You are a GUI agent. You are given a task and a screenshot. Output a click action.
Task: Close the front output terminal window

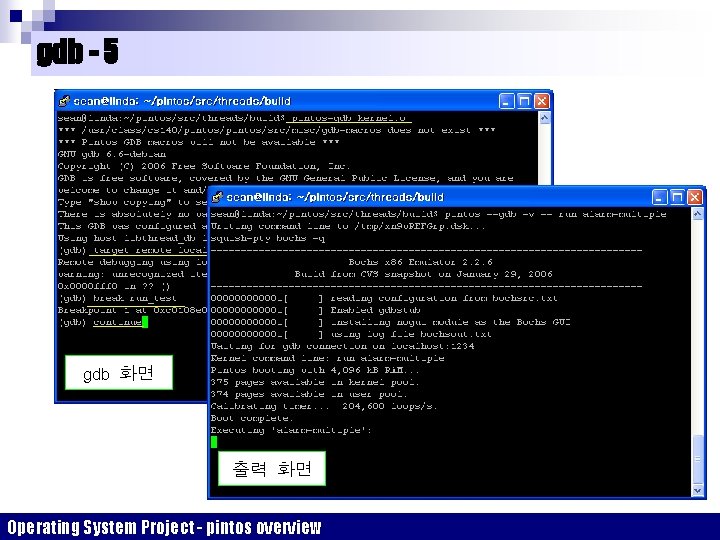(x=694, y=197)
